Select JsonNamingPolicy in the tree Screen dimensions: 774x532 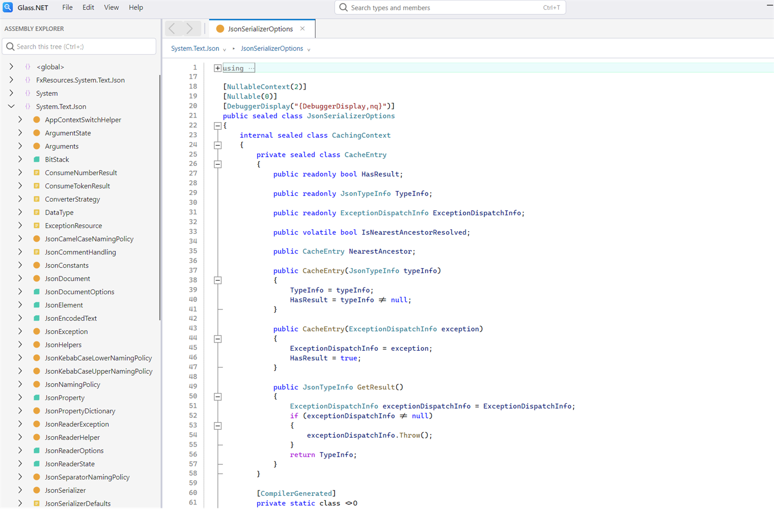tap(72, 384)
